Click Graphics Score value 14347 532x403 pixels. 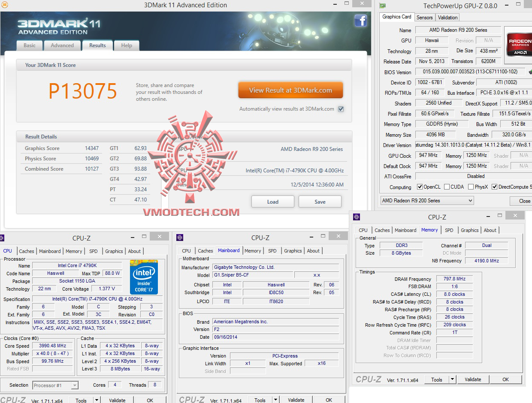(92, 148)
